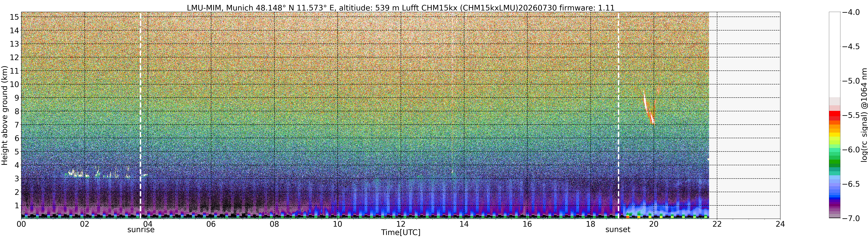
Task: Click the −5.0 colorbar tick label
Action: [x=851, y=81]
